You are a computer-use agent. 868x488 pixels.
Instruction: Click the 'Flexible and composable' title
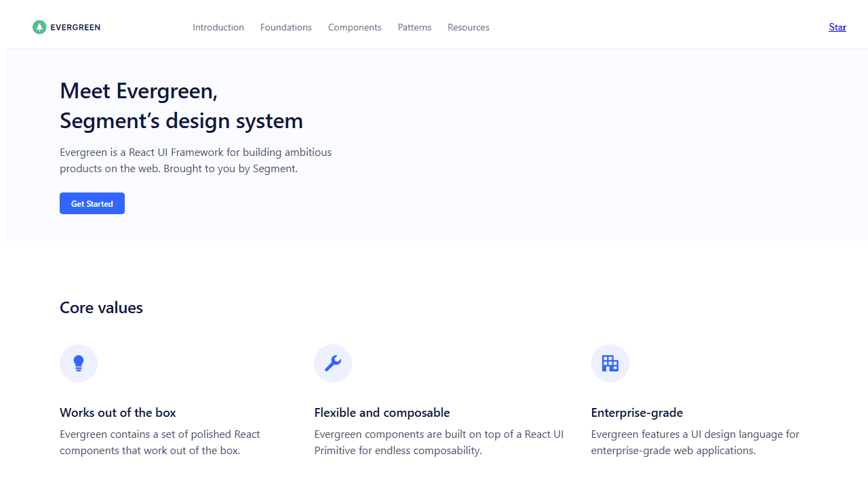point(382,413)
